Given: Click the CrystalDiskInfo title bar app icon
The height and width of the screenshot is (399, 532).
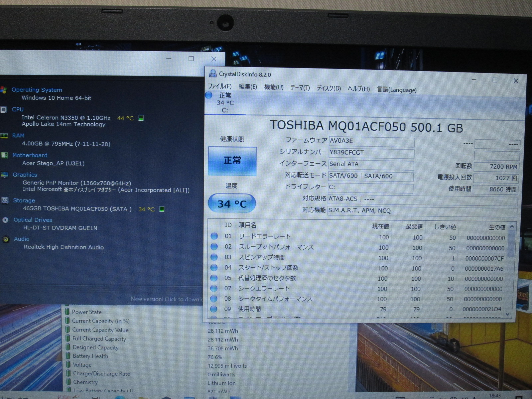Looking at the screenshot, I should (212, 74).
